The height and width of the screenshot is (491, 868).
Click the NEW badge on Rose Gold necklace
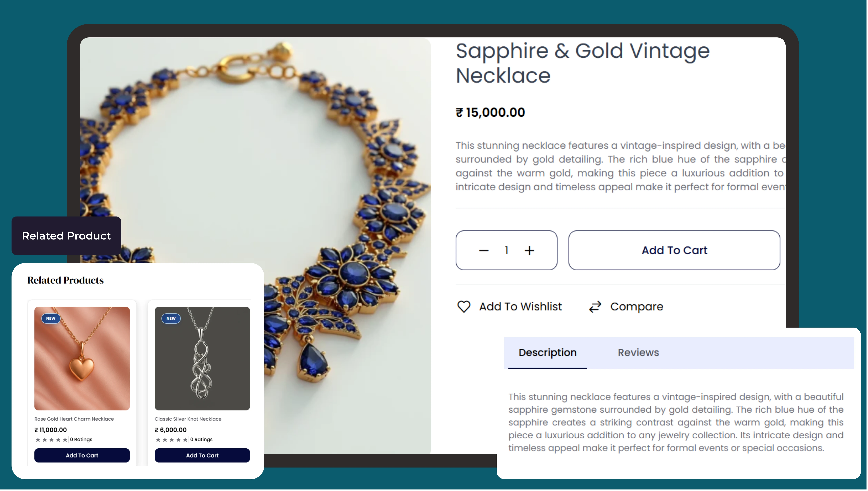point(51,319)
